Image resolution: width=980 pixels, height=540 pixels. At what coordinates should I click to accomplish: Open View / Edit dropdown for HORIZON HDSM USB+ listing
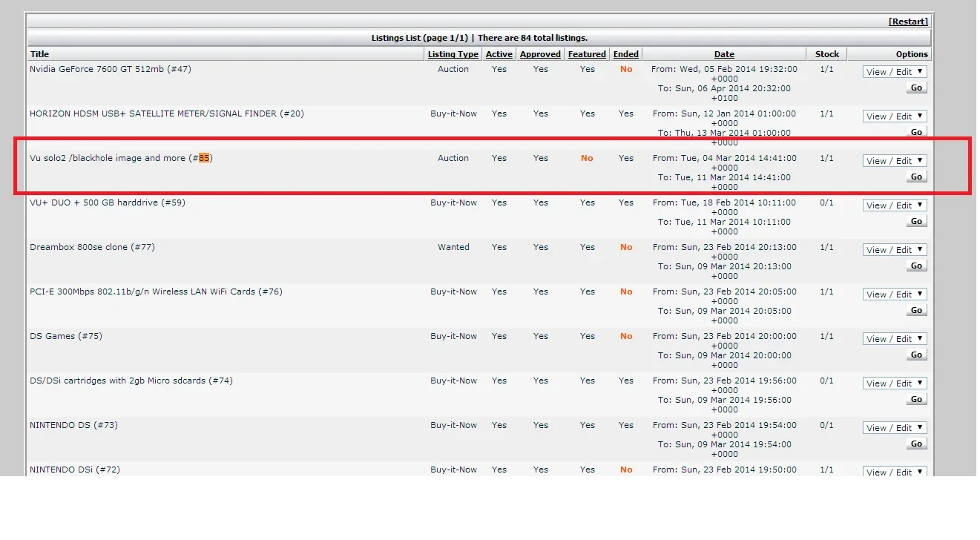tap(895, 116)
